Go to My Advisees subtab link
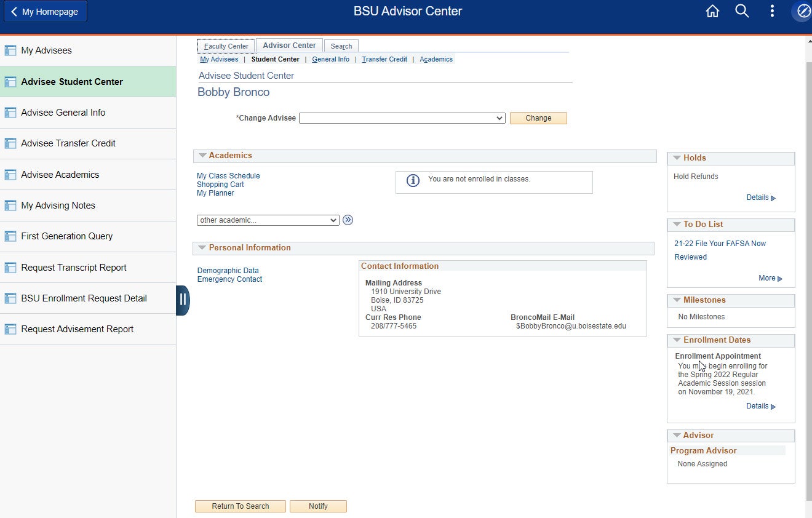Screen dimensions: 812x518 [x=219, y=60]
